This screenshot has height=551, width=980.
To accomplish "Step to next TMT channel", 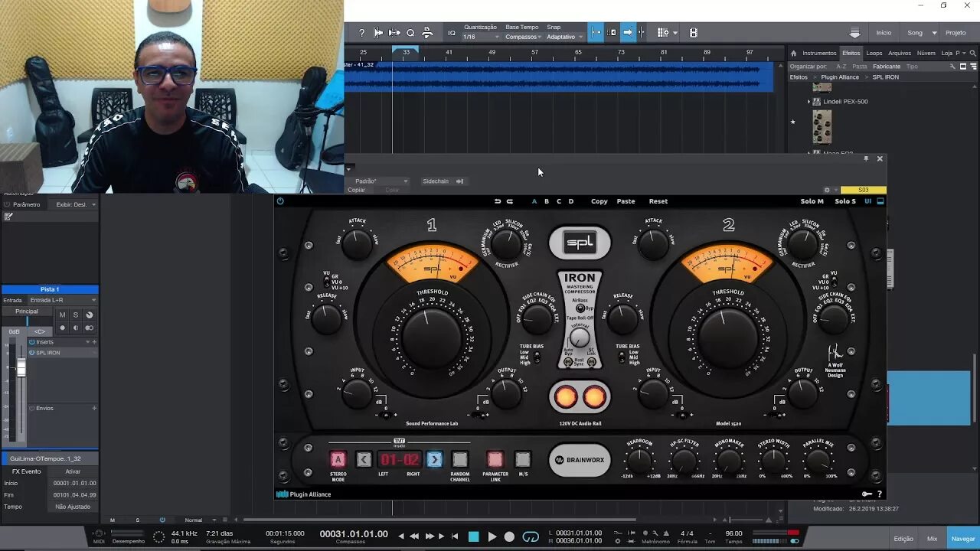I will point(434,460).
